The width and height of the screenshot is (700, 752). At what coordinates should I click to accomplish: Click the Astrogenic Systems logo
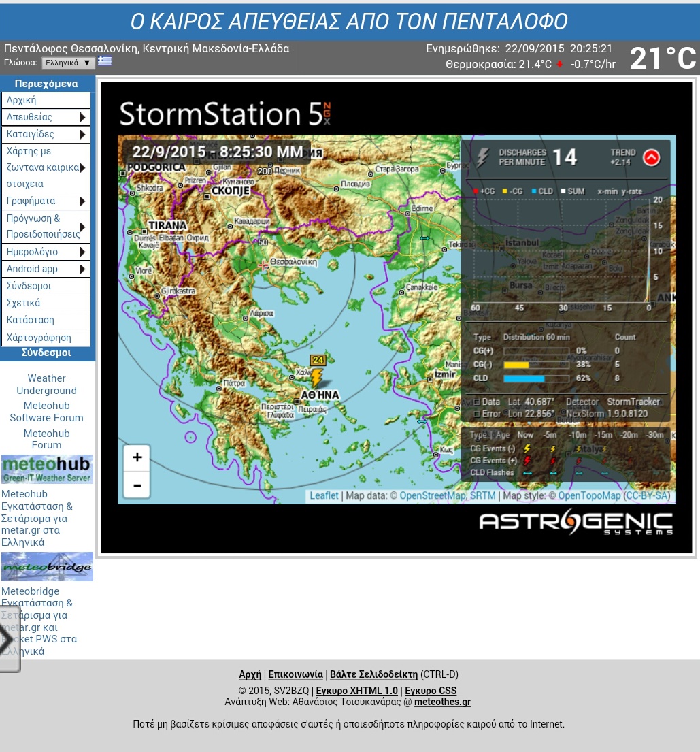[x=576, y=522]
